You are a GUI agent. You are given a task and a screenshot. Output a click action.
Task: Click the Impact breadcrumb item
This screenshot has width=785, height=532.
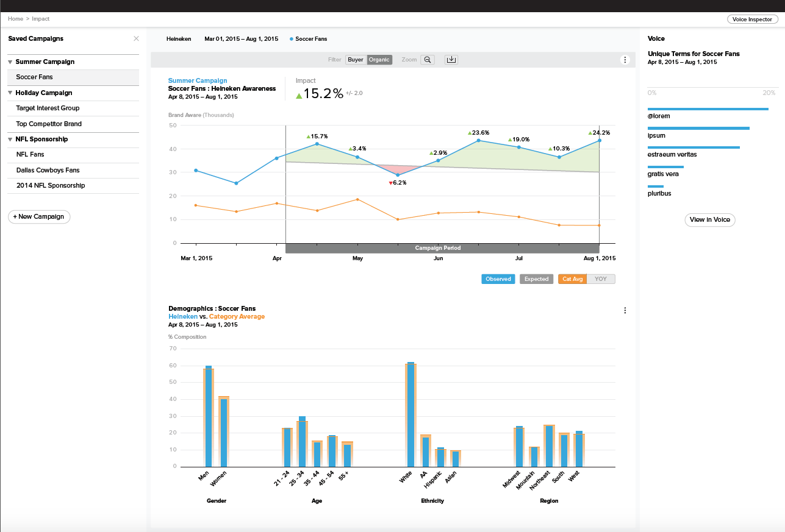[x=41, y=19]
